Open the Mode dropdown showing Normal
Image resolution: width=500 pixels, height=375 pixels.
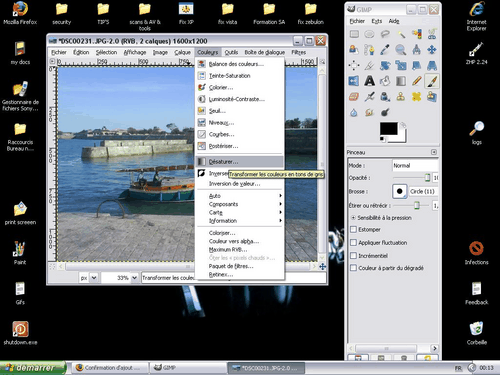click(x=415, y=165)
